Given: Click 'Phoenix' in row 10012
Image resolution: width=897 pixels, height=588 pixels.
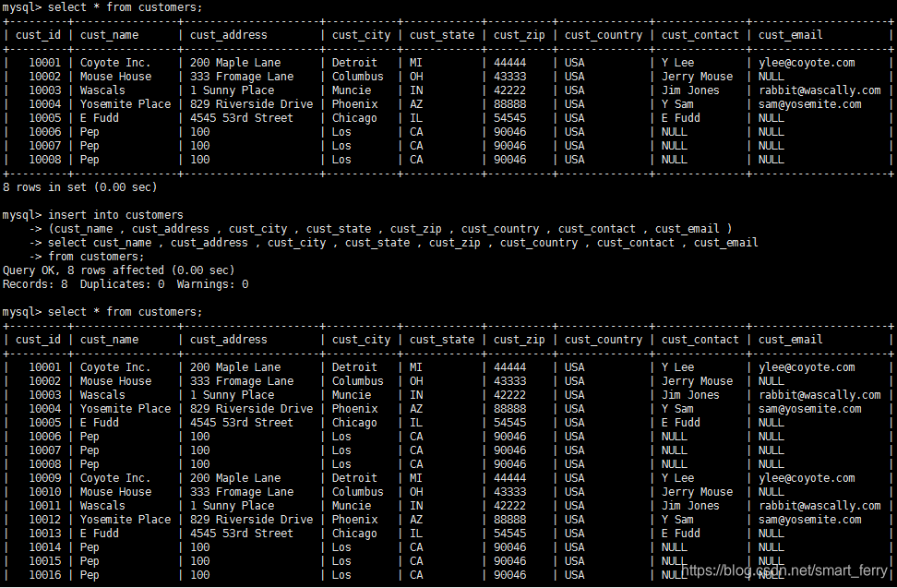Looking at the screenshot, I should pos(354,520).
